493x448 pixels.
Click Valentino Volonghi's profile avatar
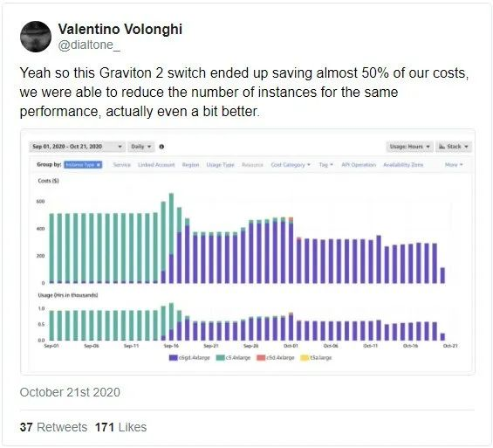[x=36, y=37]
